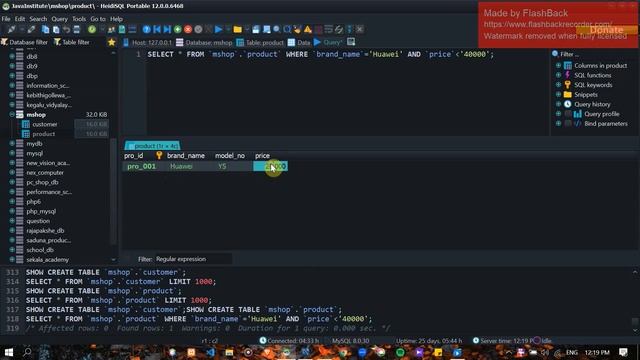Select the product table in tree
The width and height of the screenshot is (640, 360).
pyautogui.click(x=43, y=134)
